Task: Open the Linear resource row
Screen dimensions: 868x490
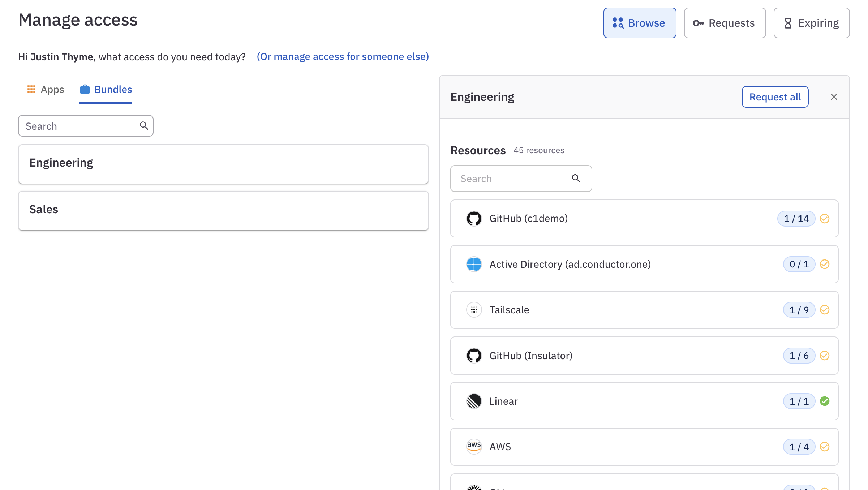Action: coord(644,401)
